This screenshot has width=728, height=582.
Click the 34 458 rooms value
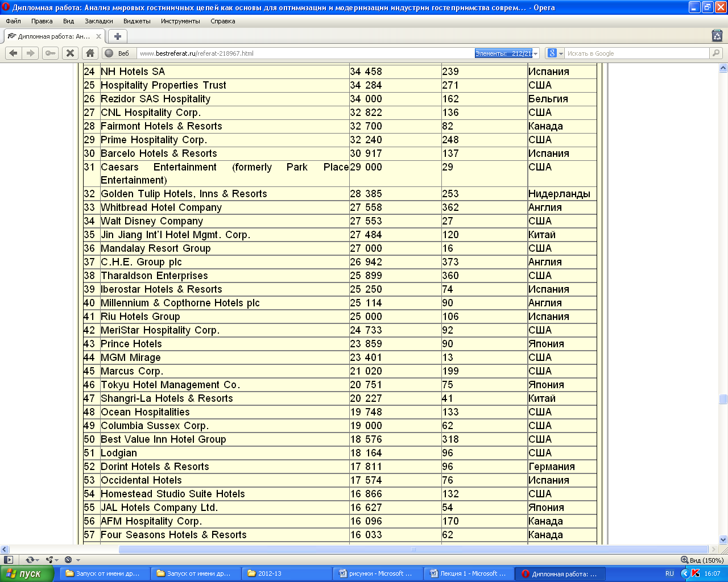coord(366,72)
